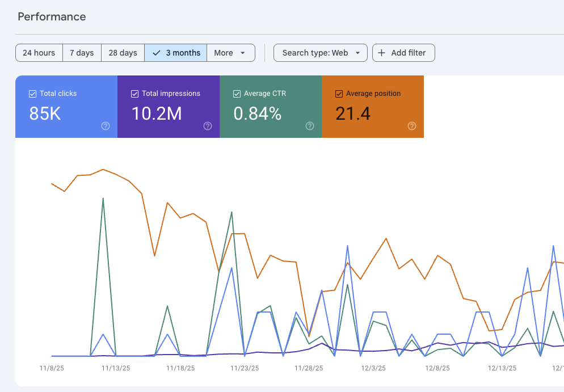Toggle the Average CTR checkbox off
Image resolution: width=564 pixels, height=392 pixels.
click(237, 93)
